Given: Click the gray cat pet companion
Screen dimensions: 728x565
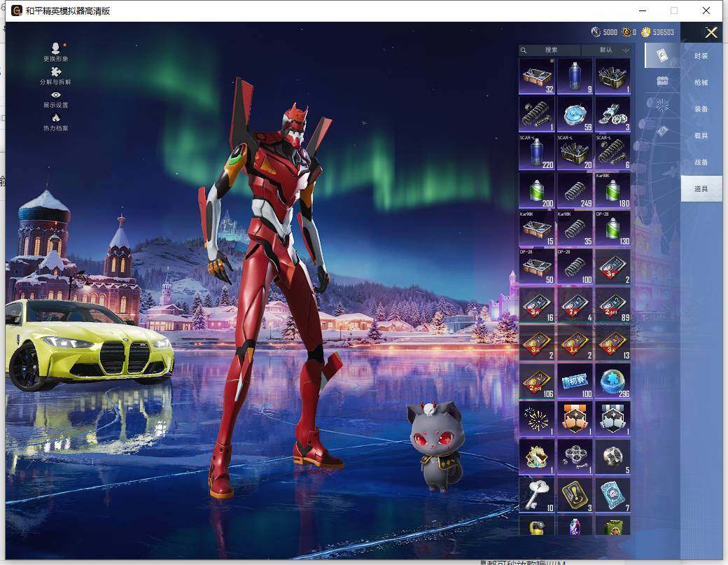Looking at the screenshot, I should [x=435, y=447].
